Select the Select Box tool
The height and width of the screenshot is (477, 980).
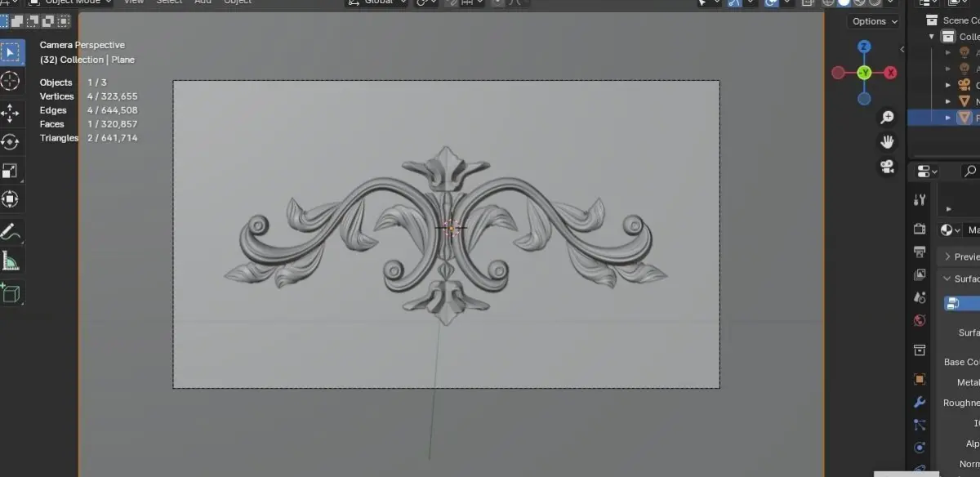(x=11, y=53)
